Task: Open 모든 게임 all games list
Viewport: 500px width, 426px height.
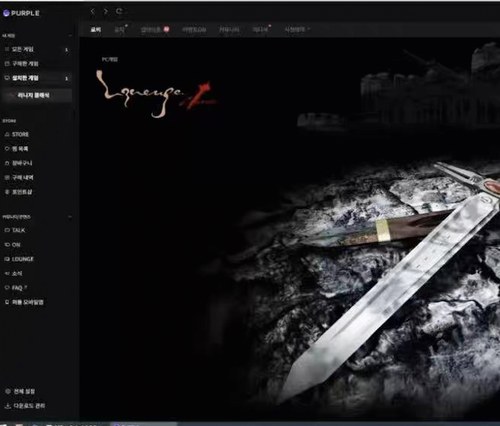Action: (37, 49)
